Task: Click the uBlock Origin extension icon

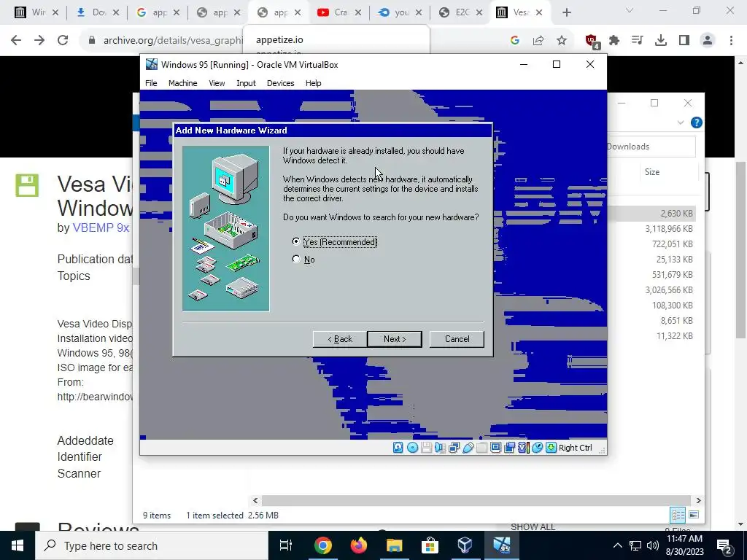Action: point(592,41)
